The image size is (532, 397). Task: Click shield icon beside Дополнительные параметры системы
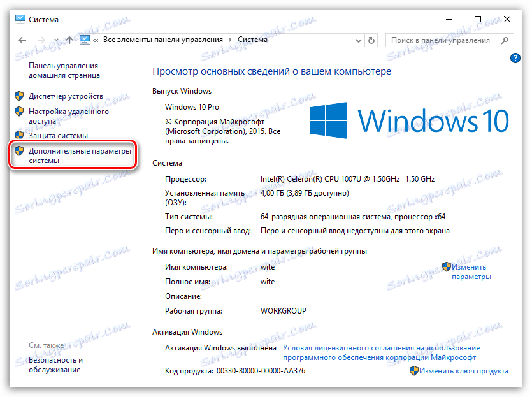(19, 150)
